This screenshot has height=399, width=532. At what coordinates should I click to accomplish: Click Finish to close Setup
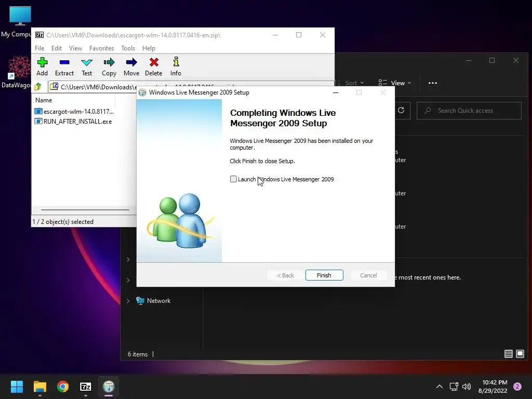324,275
